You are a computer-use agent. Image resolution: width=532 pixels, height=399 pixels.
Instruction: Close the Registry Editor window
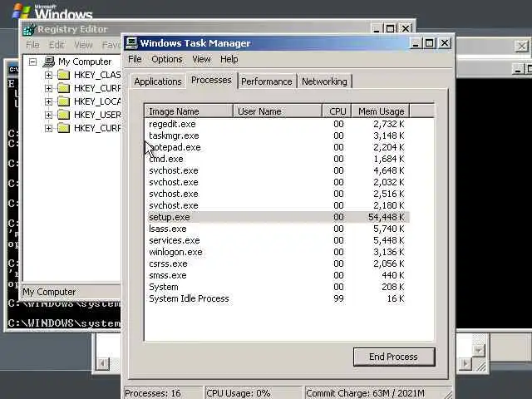click(x=405, y=29)
